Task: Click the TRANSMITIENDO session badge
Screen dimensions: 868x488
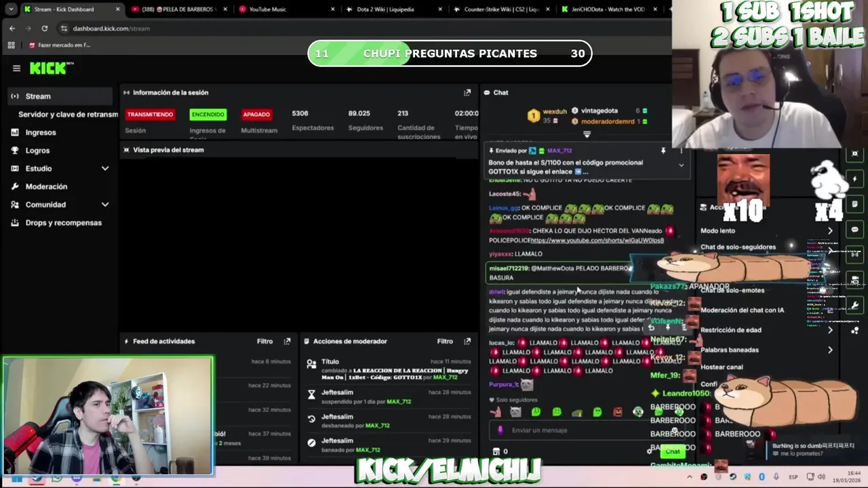Action: tap(150, 115)
